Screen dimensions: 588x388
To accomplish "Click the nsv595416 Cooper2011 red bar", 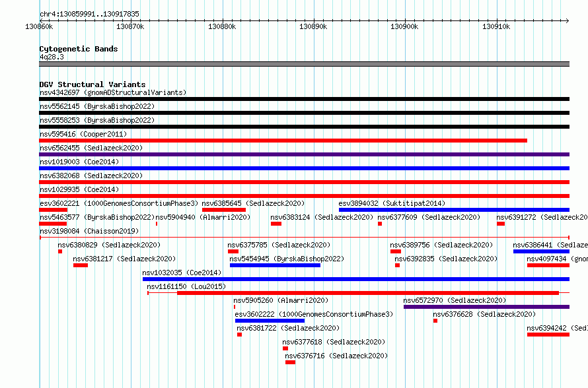I will tap(283, 141).
